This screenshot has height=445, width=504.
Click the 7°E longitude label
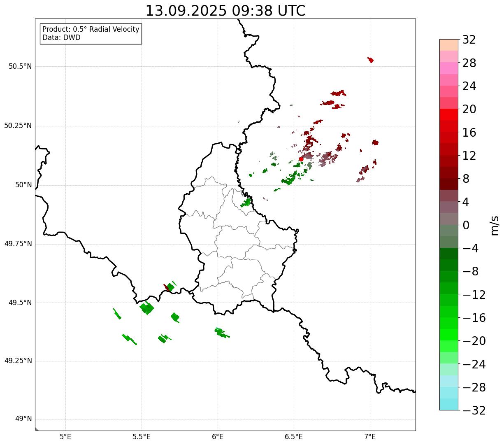(x=370, y=437)
